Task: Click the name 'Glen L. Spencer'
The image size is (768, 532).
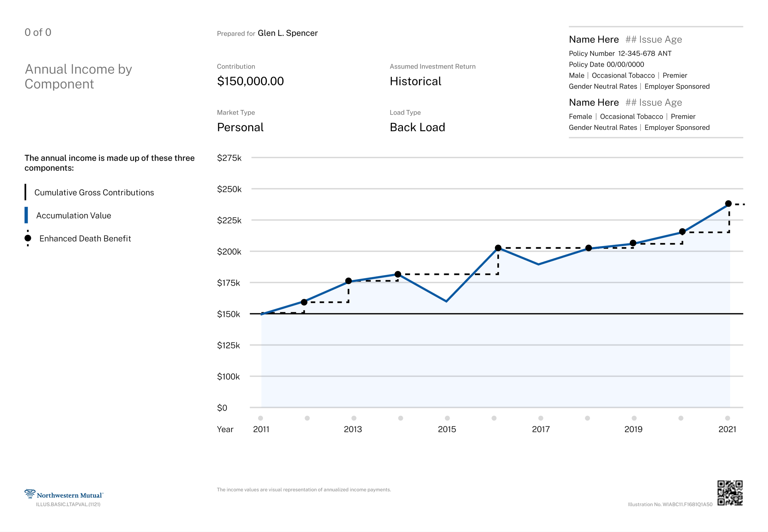Action: [288, 33]
